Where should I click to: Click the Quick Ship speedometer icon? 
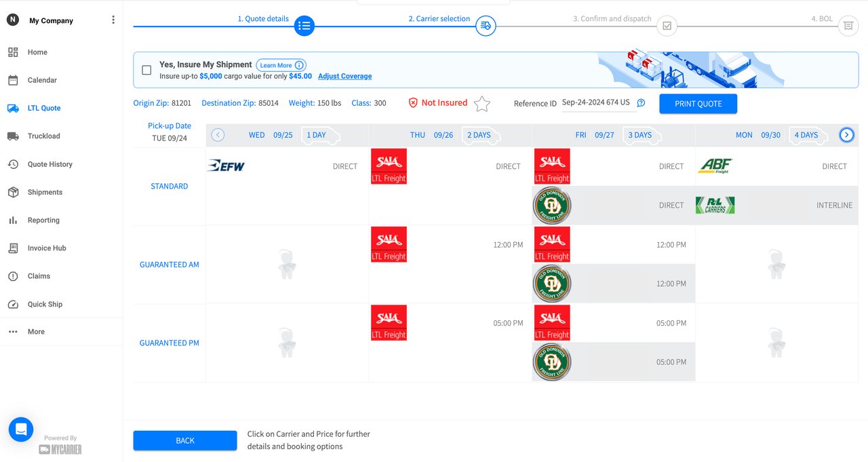pos(13,305)
